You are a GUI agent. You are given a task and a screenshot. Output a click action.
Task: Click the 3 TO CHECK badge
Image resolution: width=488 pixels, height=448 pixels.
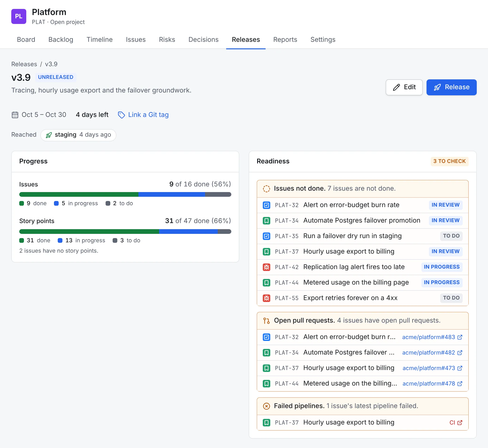pyautogui.click(x=449, y=161)
